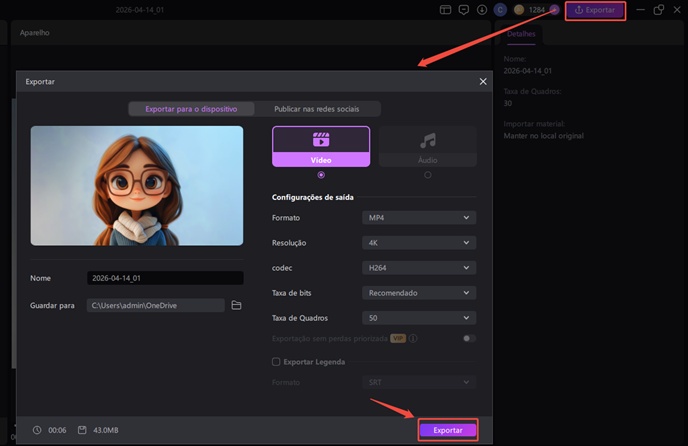The width and height of the screenshot is (688, 446).
Task: Click the info icon next to VIP badge
Action: (x=413, y=338)
